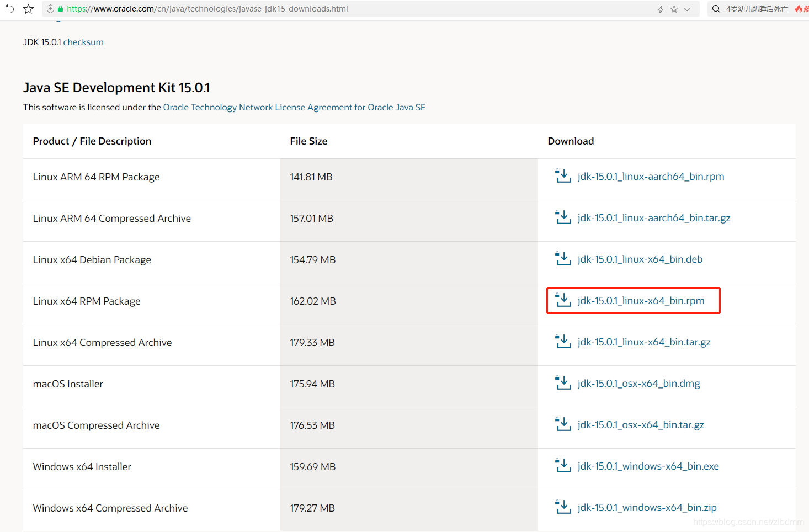The width and height of the screenshot is (809, 532).
Task: Click download icon for windows-x64_bin.exe
Action: click(x=563, y=466)
